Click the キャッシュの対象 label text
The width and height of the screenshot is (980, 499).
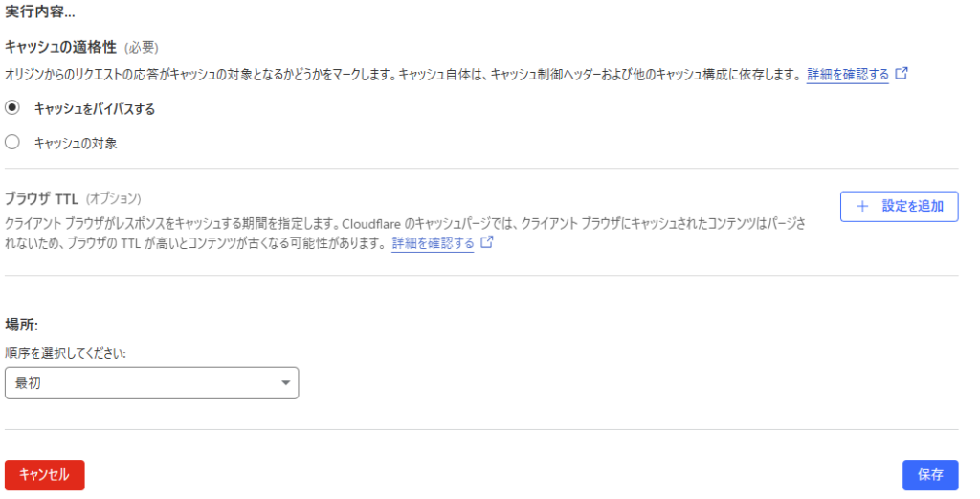point(76,144)
